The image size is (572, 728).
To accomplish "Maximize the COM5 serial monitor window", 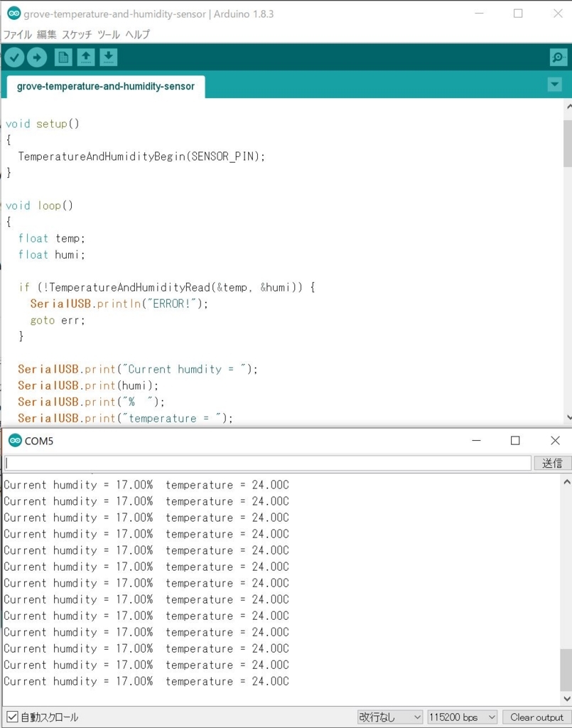I will tap(515, 440).
